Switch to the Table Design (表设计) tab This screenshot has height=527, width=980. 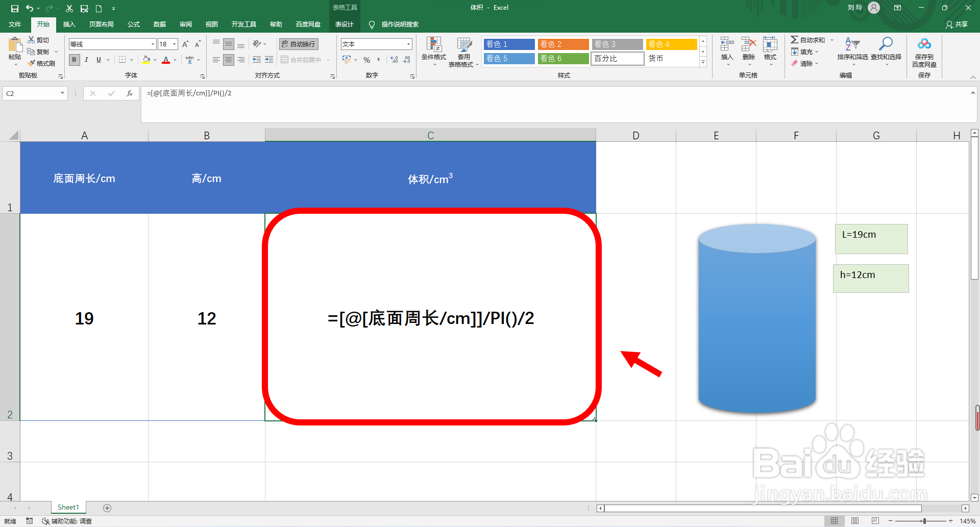click(x=344, y=24)
